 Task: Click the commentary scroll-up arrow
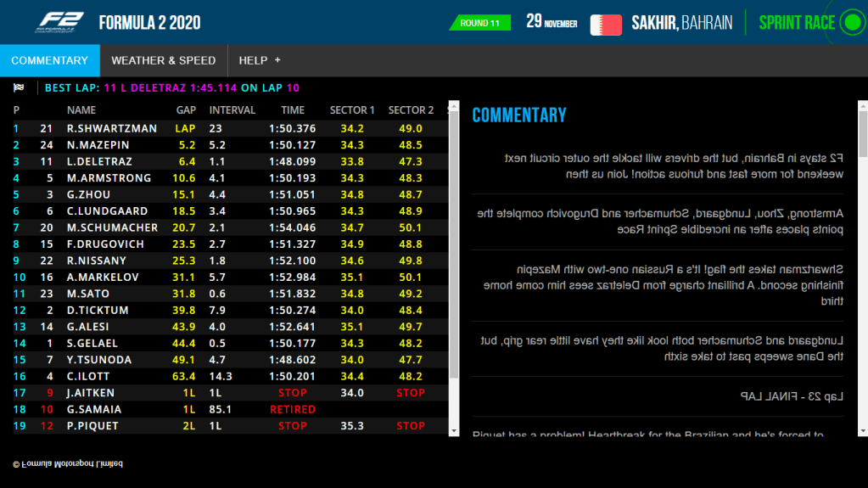tap(863, 106)
